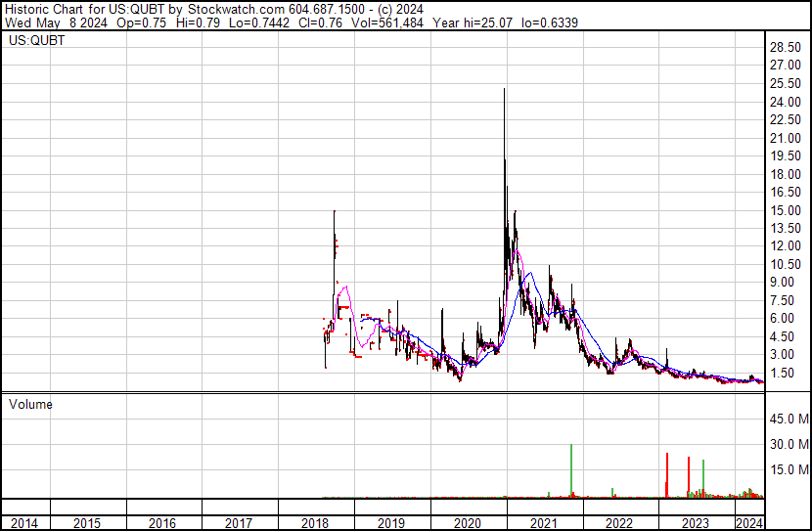
Task: Click the 2016 year label on the time axis
Action: point(162,523)
